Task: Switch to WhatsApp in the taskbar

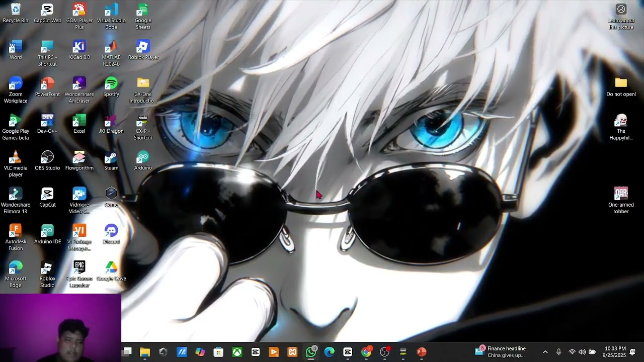Action: point(311,352)
